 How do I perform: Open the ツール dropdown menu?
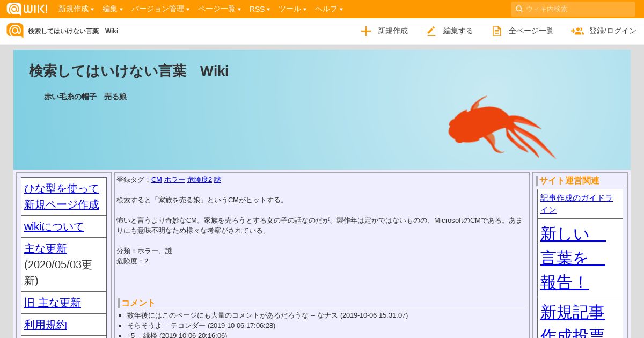click(292, 9)
